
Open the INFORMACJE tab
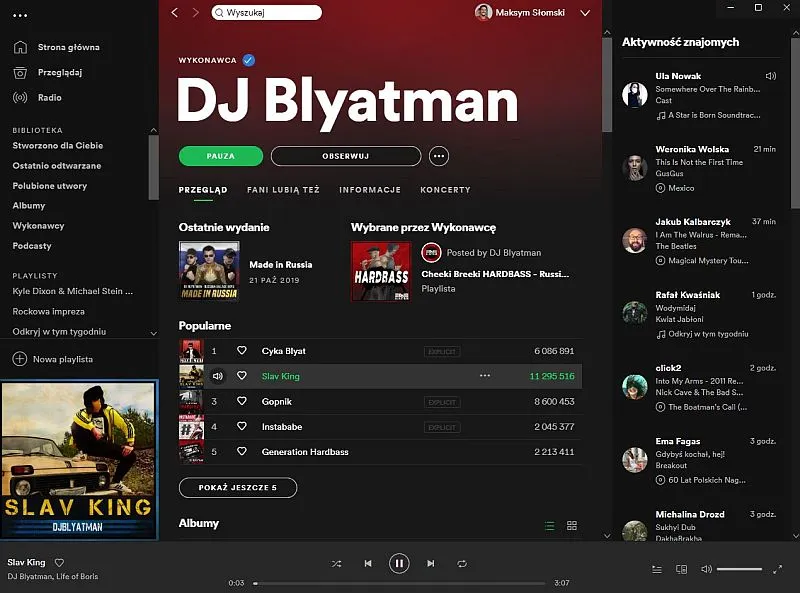[370, 189]
